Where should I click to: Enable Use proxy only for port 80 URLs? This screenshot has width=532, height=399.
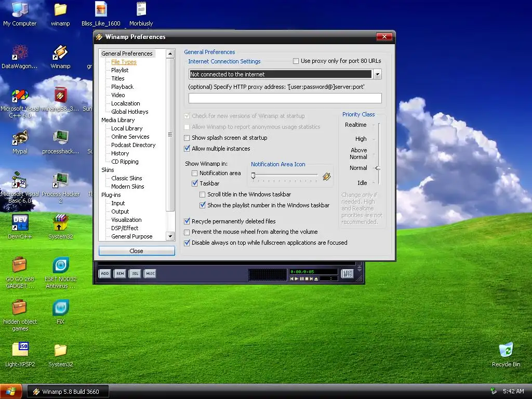pyautogui.click(x=296, y=61)
